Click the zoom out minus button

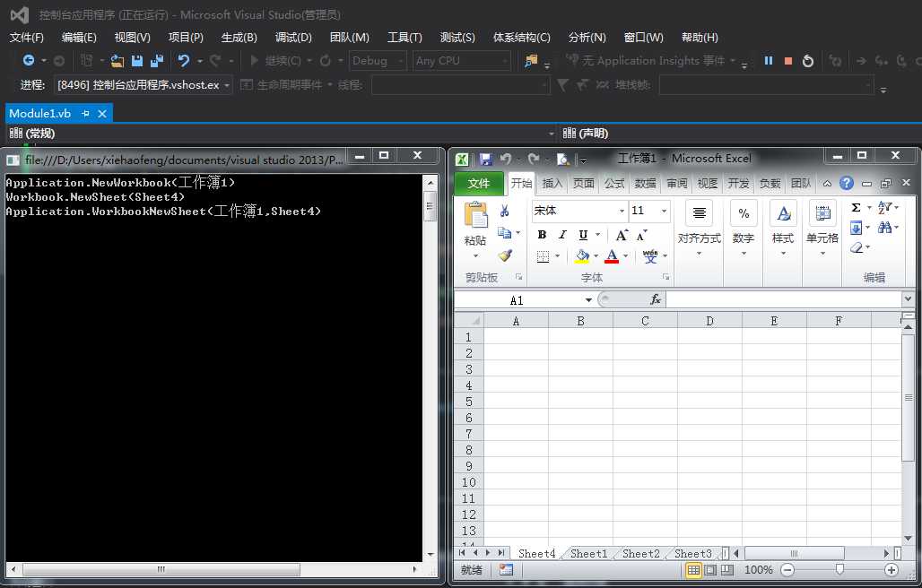pyautogui.click(x=787, y=569)
